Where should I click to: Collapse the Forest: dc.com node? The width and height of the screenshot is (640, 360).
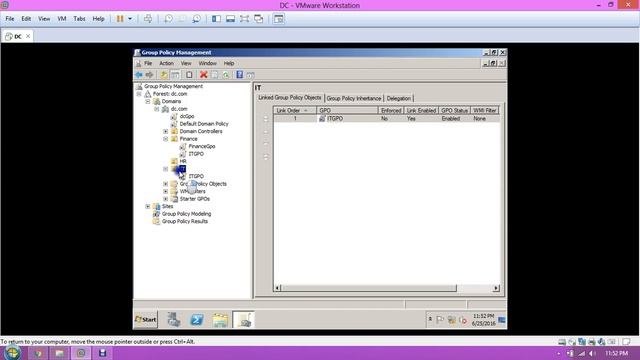pos(139,94)
